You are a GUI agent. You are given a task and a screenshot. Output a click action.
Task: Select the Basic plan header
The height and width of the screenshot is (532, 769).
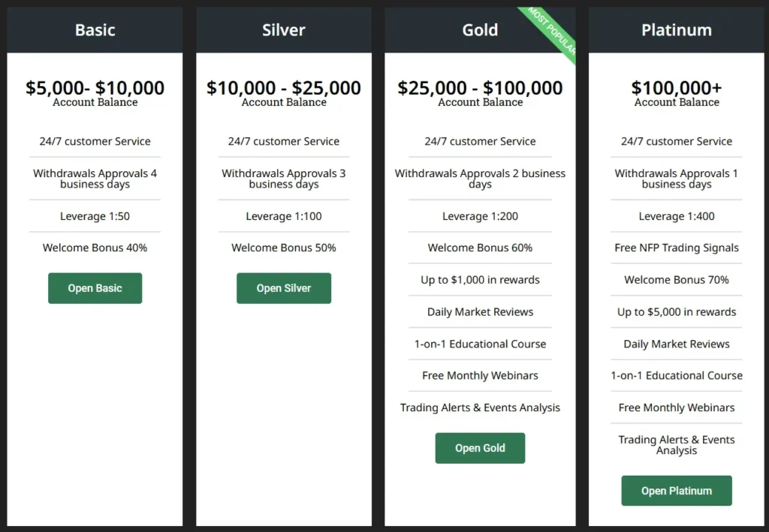click(95, 30)
